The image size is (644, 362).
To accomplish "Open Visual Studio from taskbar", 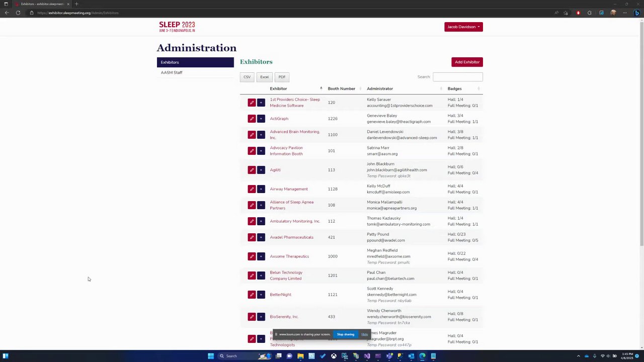I will [367, 356].
